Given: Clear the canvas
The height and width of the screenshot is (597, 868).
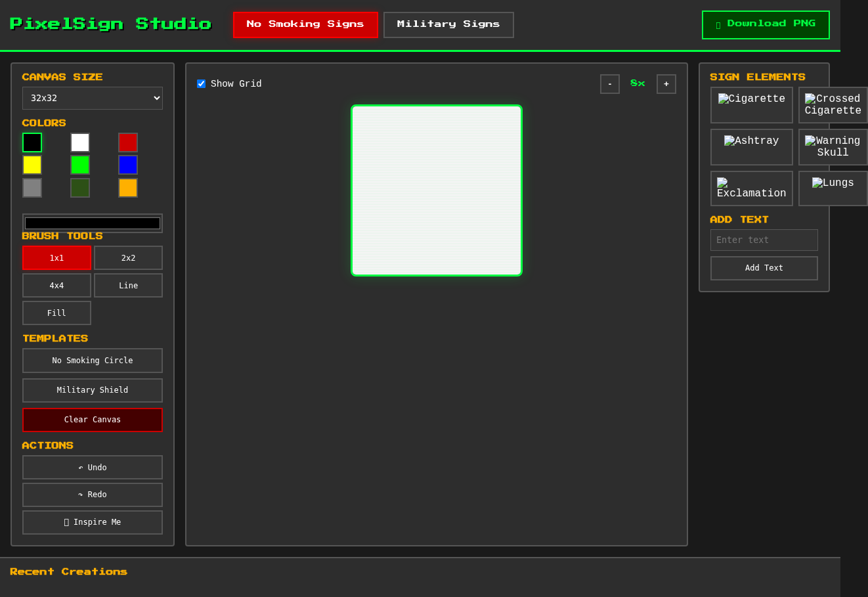Looking at the screenshot, I should point(92,420).
